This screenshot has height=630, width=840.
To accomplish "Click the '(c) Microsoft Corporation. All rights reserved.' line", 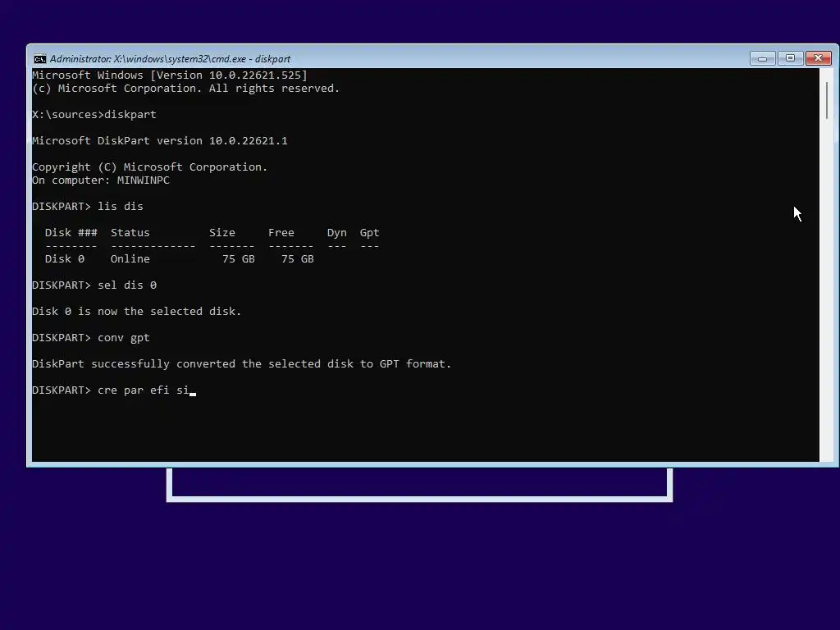I will (186, 89).
